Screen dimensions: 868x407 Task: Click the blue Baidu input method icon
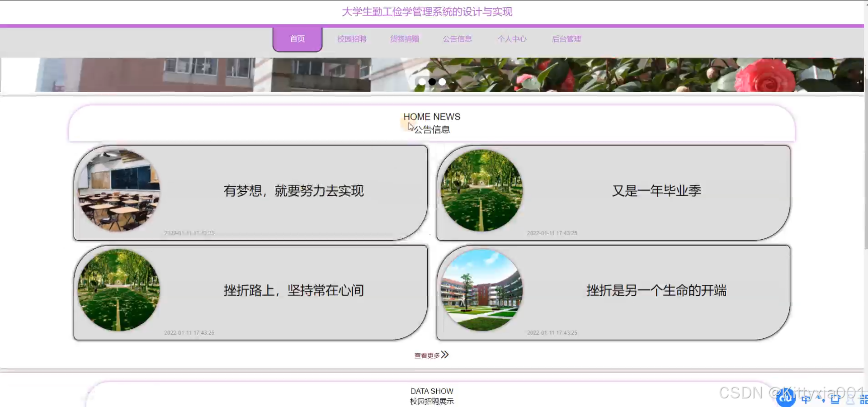point(786,398)
